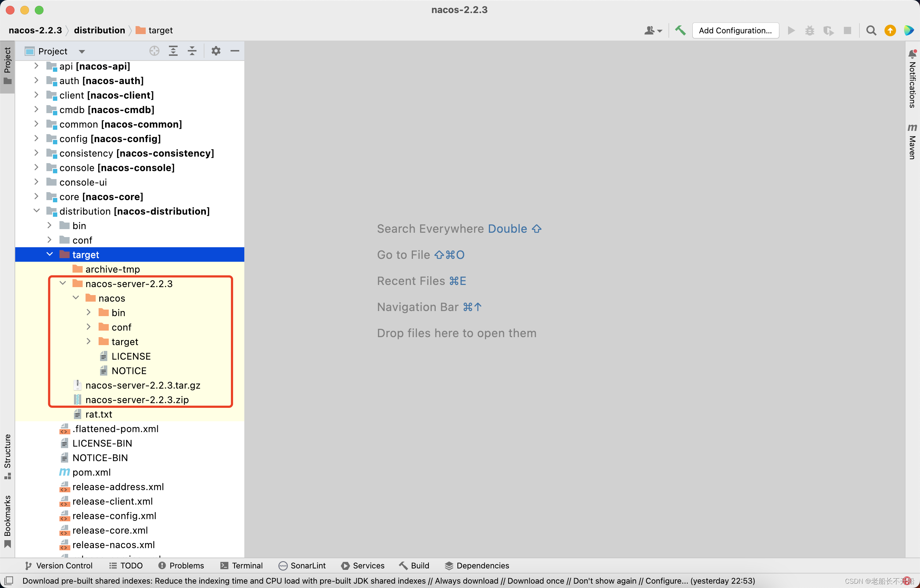Viewport: 920px width, 588px height.
Task: Open the Project view dropdown arrow
Action: pyautogui.click(x=81, y=51)
